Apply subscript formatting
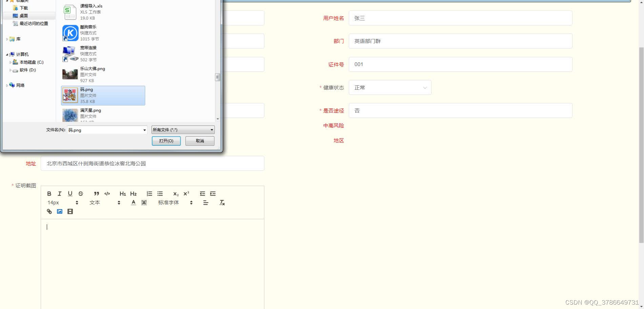This screenshot has width=644, height=309. pyautogui.click(x=176, y=194)
